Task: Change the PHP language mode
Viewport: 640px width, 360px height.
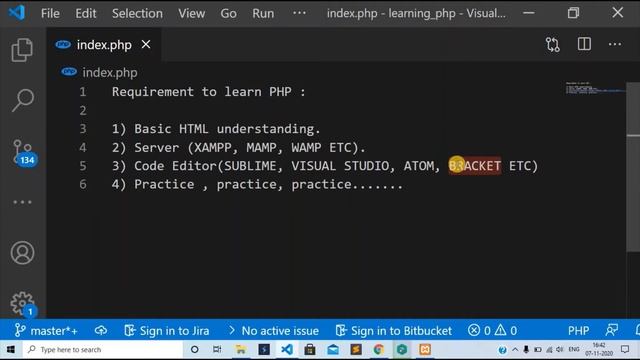Action: tap(578, 330)
